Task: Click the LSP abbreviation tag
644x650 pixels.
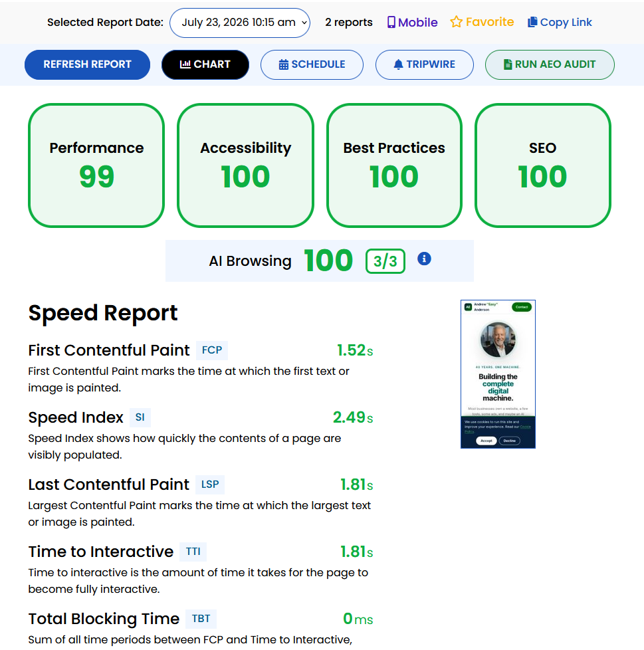Action: tap(210, 485)
